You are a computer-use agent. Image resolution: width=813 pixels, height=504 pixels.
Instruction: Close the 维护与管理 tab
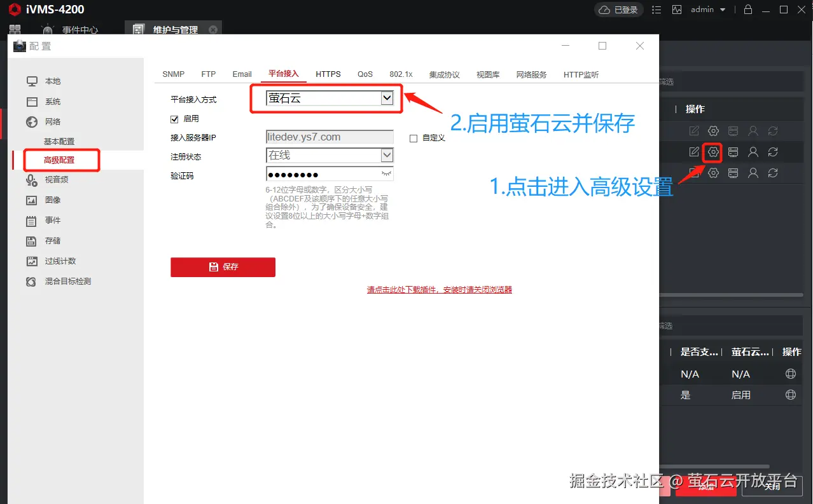213,30
